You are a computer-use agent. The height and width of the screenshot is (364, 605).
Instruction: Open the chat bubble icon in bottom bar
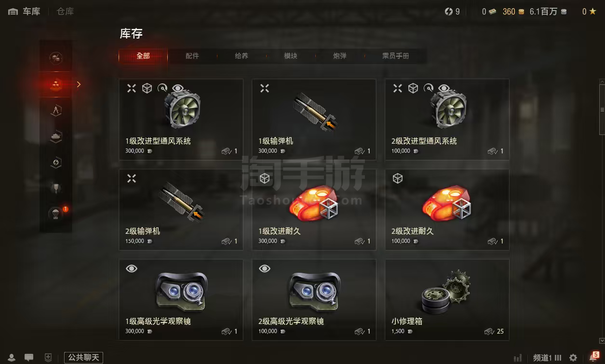29,358
